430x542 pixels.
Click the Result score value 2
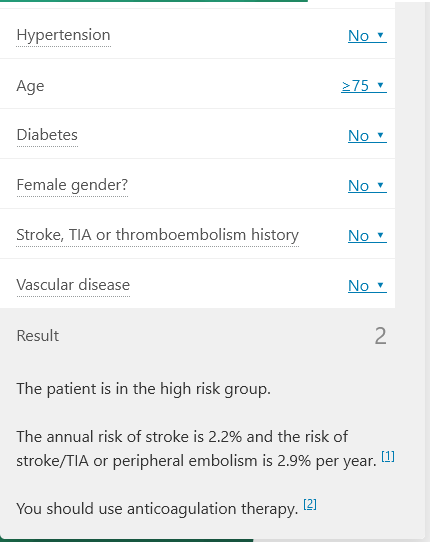point(380,336)
